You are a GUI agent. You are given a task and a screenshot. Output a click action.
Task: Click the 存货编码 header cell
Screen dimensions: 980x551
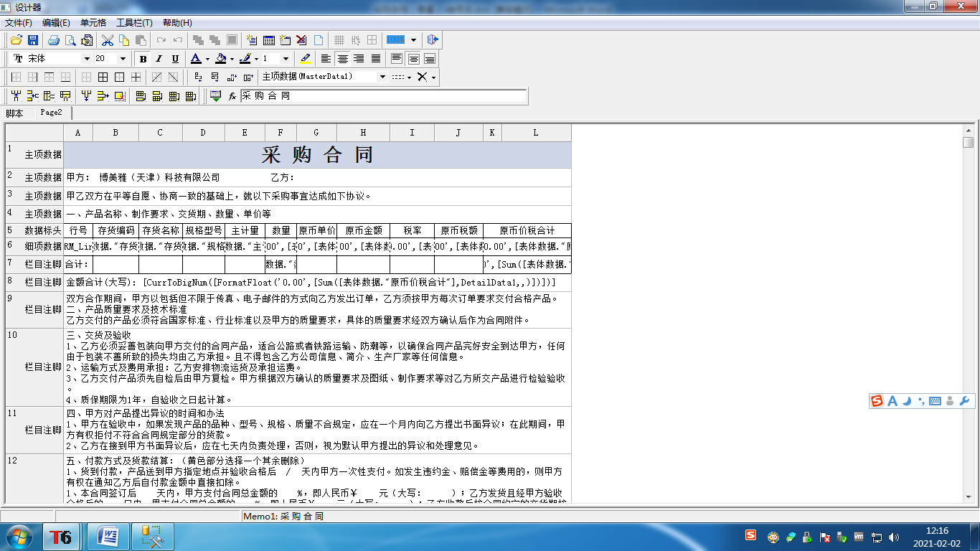click(x=116, y=231)
